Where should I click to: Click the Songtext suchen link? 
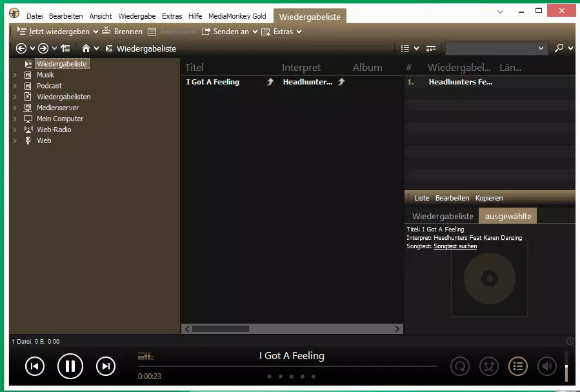[x=455, y=246]
